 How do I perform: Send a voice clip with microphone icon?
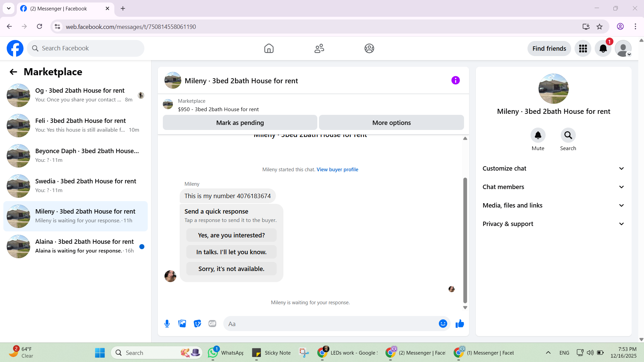pyautogui.click(x=167, y=324)
